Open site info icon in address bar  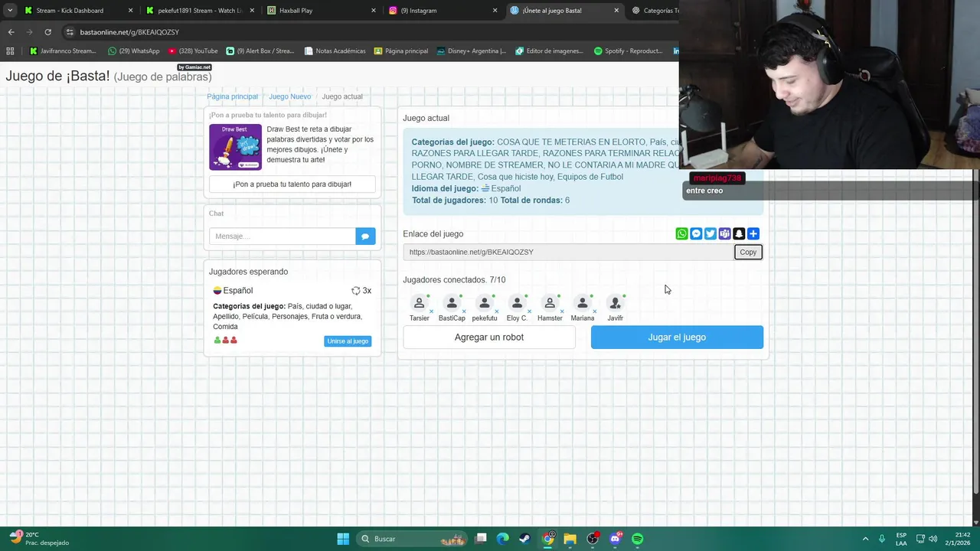pos(70,32)
